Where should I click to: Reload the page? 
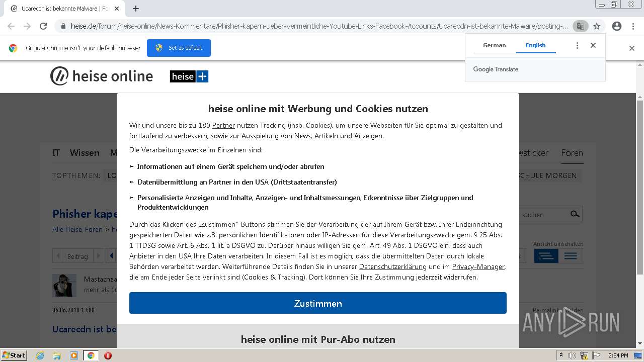click(43, 26)
